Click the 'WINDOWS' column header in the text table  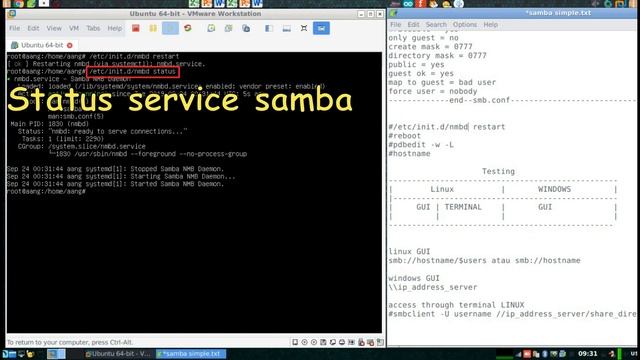point(554,189)
